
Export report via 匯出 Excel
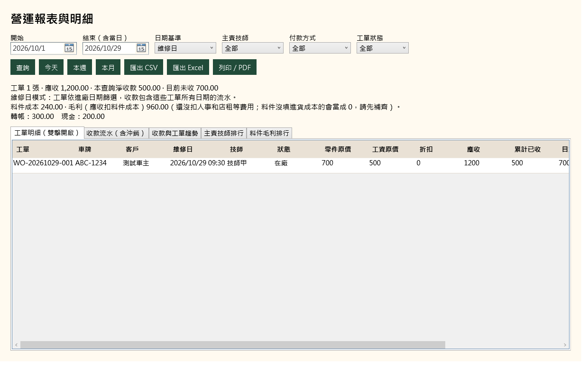(188, 67)
